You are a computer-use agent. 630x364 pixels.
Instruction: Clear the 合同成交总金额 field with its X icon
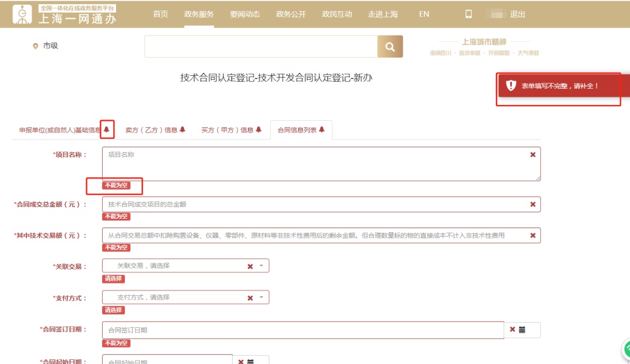click(531, 204)
